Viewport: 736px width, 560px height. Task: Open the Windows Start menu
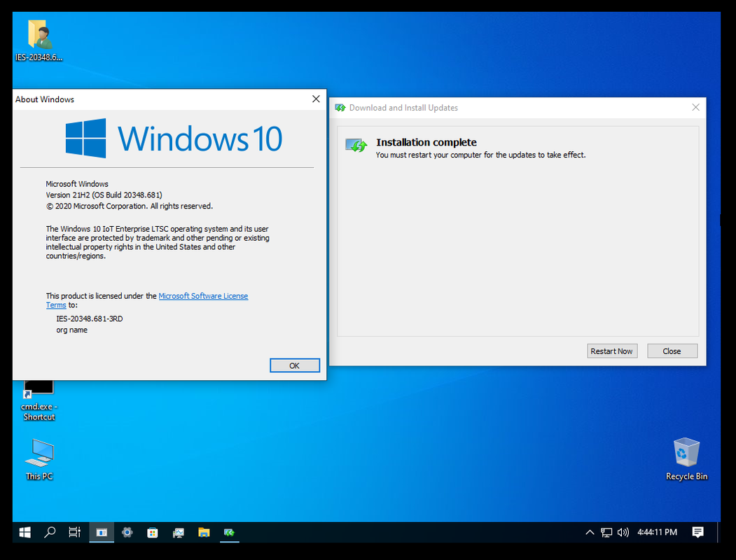pos(25,532)
